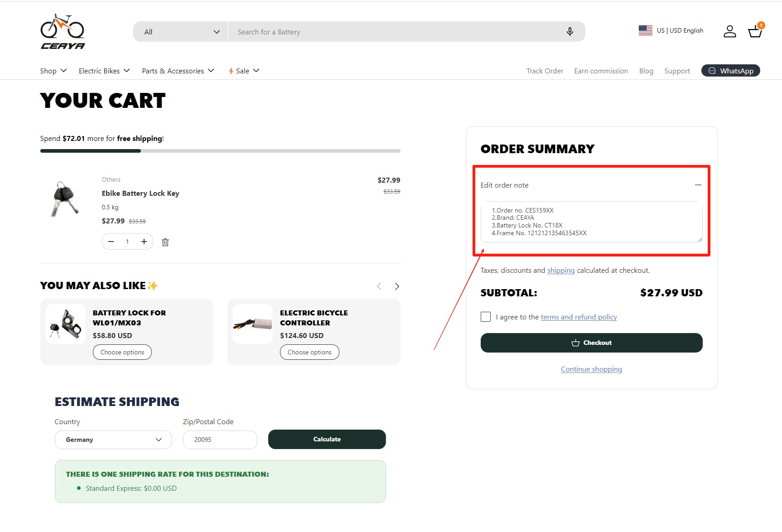This screenshot has width=782, height=532.
Task: Click the Zip/Postal Code input field
Action: (220, 440)
